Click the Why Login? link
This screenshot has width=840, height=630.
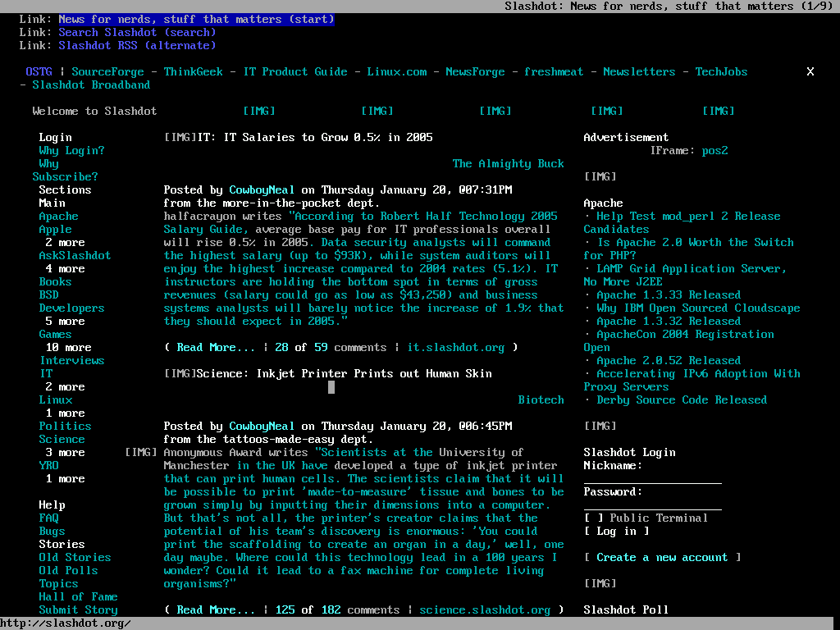[x=72, y=151]
